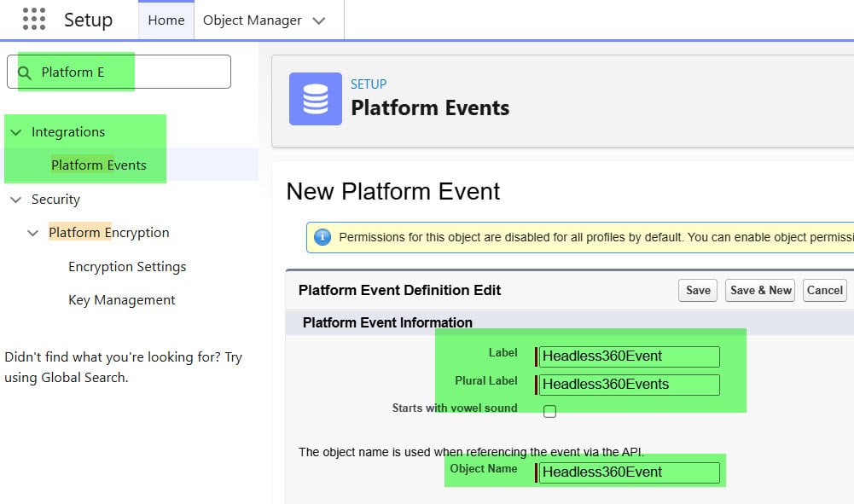
Task: Collapse the Security section chevron
Action: pos(16,200)
